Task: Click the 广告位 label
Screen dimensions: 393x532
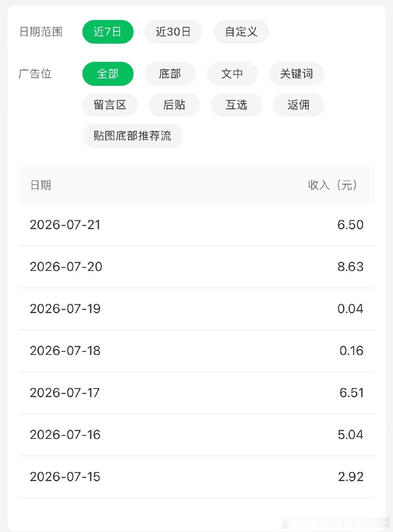Action: click(x=35, y=74)
